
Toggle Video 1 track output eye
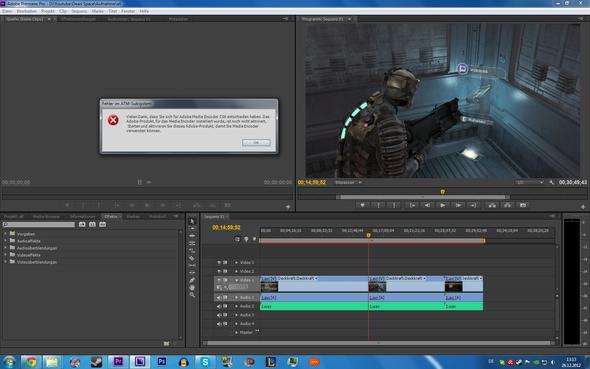219,280
